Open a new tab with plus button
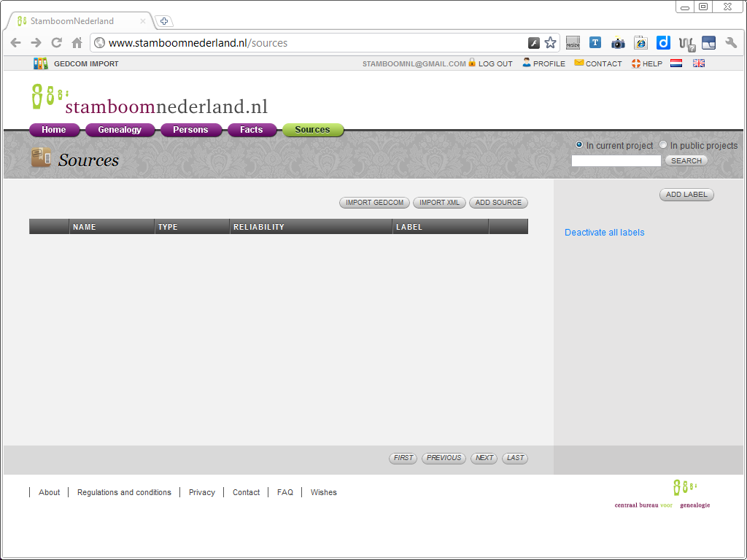 coord(164,21)
